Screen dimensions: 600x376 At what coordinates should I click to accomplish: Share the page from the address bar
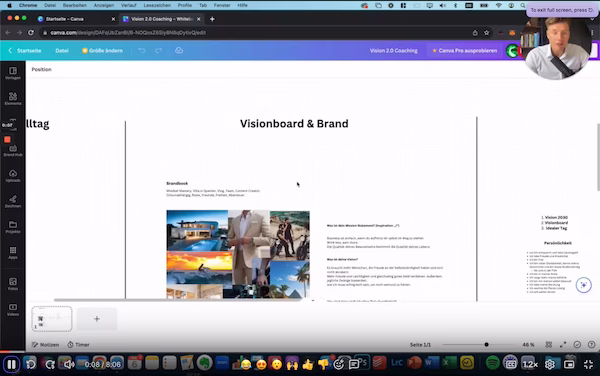click(475, 33)
